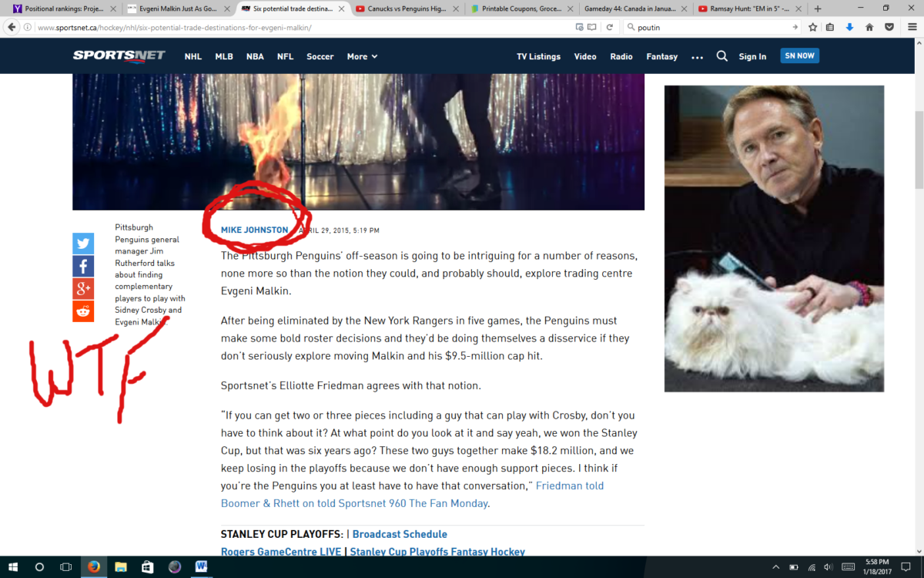
Task: Bookmark this page with star icon
Action: point(812,27)
